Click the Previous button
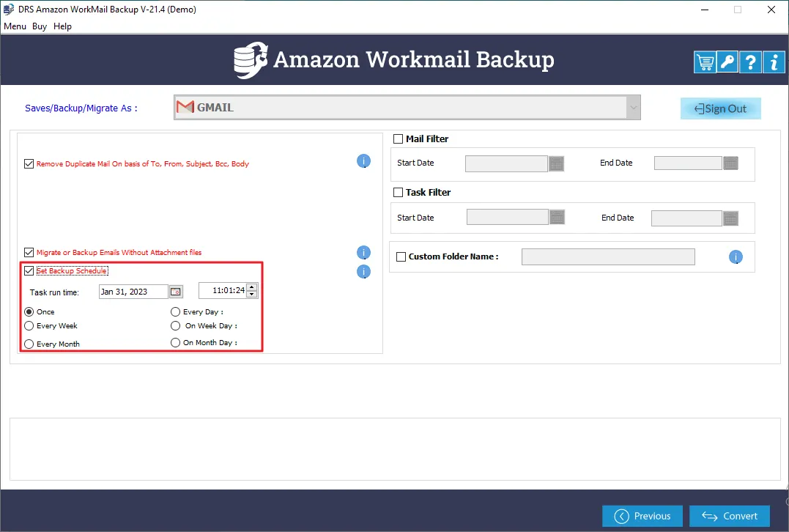The width and height of the screenshot is (789, 532). pyautogui.click(x=642, y=516)
